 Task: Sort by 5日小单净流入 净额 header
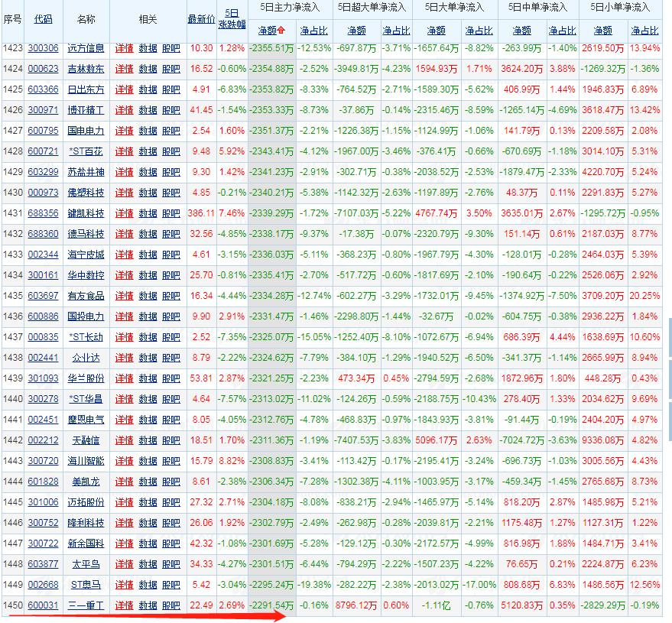pyautogui.click(x=602, y=31)
